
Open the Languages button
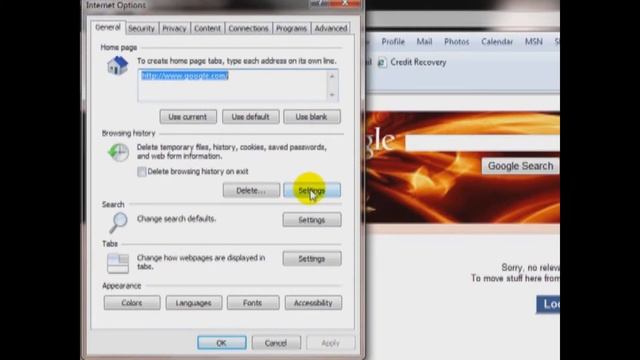click(x=194, y=303)
